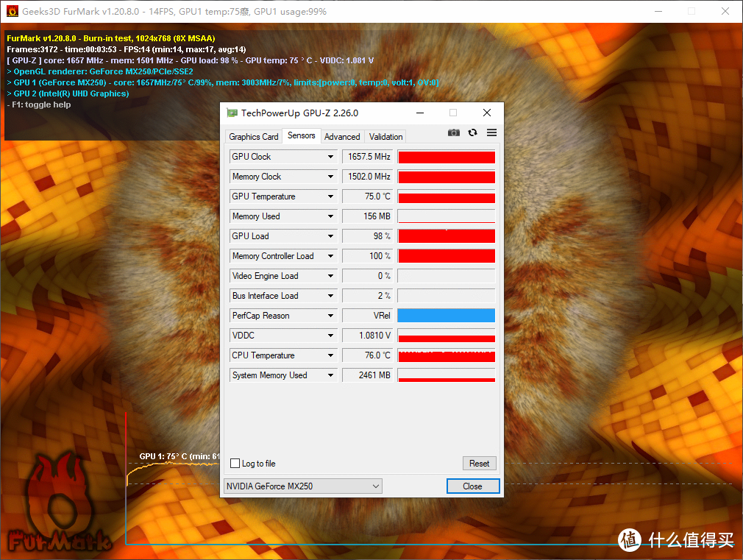
Task: Expand the Memory Controller Load dropdown
Action: pos(331,256)
